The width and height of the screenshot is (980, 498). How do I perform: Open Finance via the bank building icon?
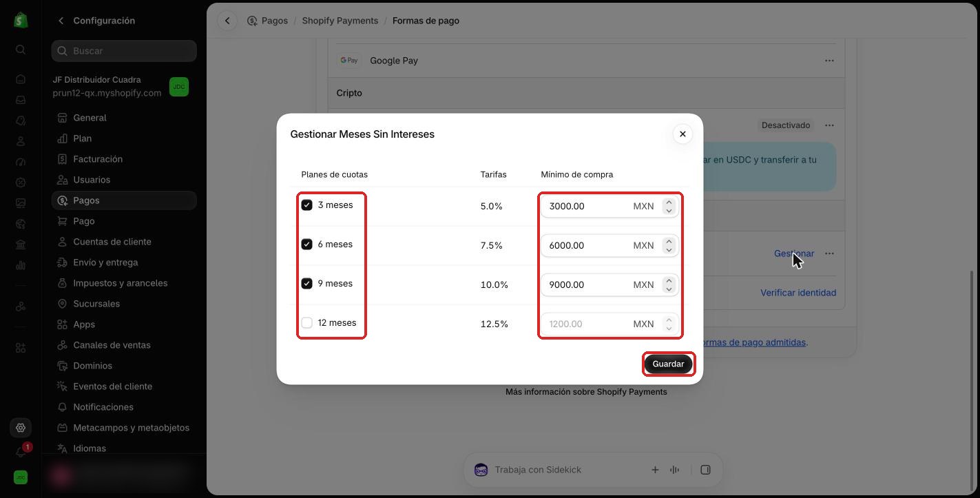pyautogui.click(x=21, y=245)
